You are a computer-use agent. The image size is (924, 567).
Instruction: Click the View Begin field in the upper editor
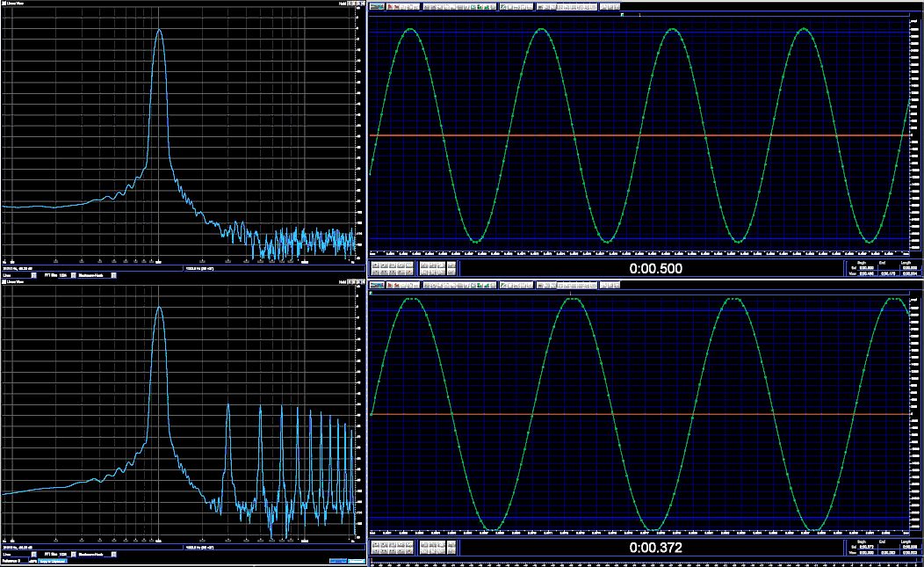click(866, 273)
